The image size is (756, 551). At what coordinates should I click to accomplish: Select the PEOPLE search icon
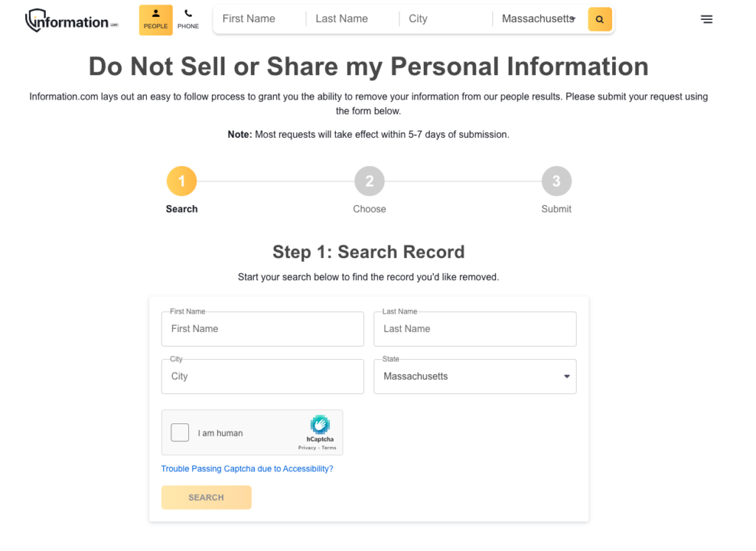155,19
